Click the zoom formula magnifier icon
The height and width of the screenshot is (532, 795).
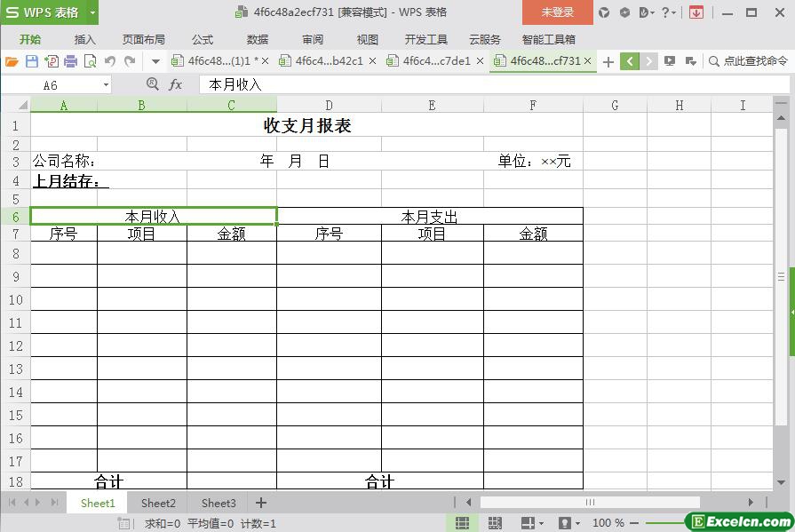click(152, 84)
